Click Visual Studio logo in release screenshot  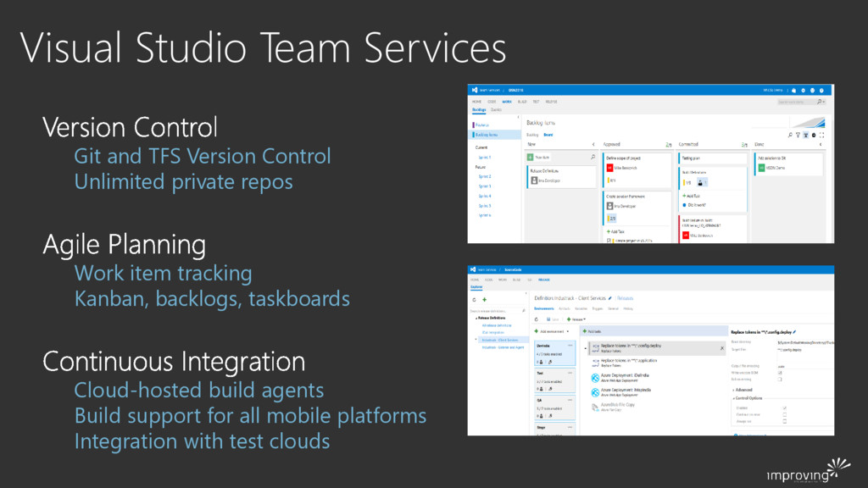tap(473, 269)
